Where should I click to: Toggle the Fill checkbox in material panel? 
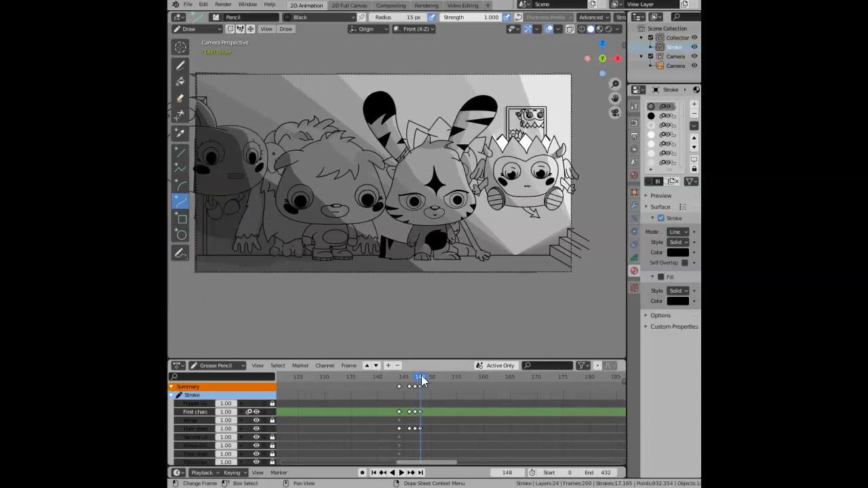point(661,277)
